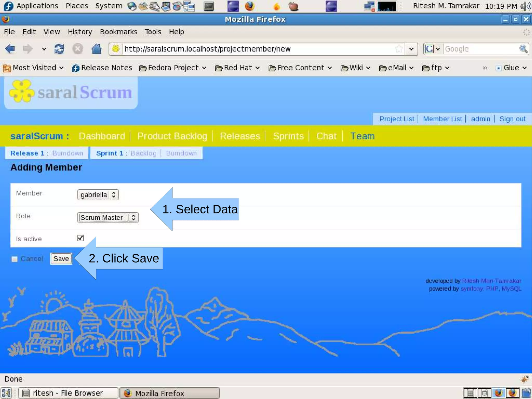
Task: Expand the eMail bookmarks folder
Action: pos(396,68)
